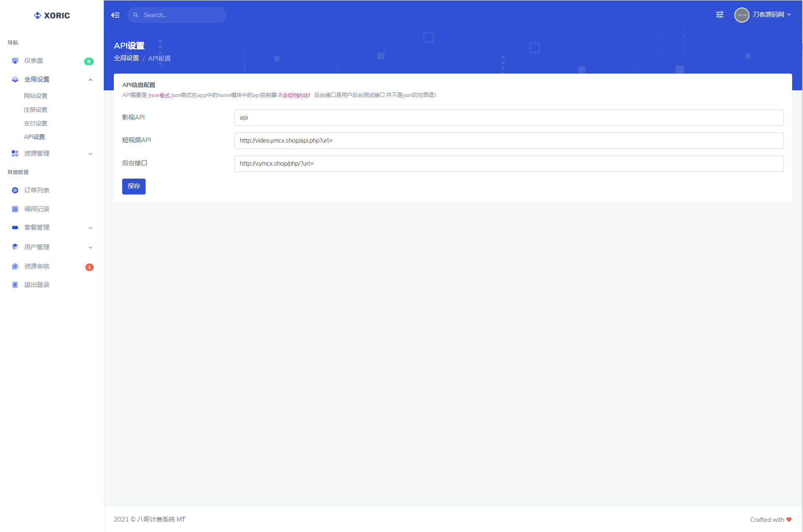Screen dimensions: 803x532
Task: Expand the 套餐管理 submenu
Action: coord(90,228)
